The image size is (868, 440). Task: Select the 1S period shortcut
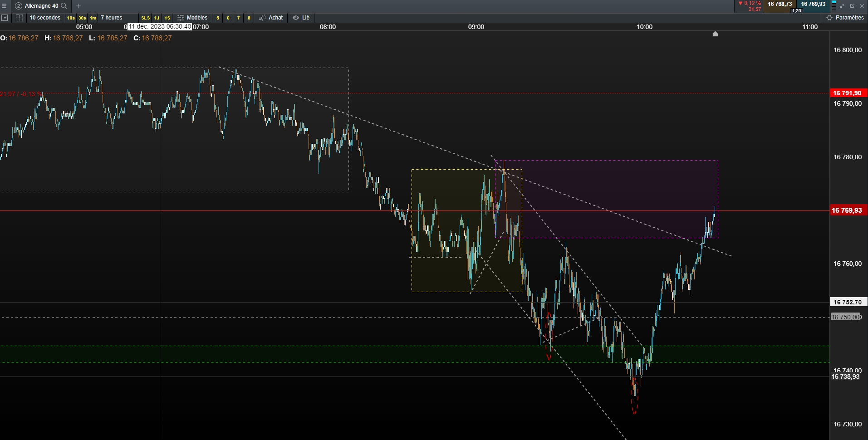click(x=167, y=18)
